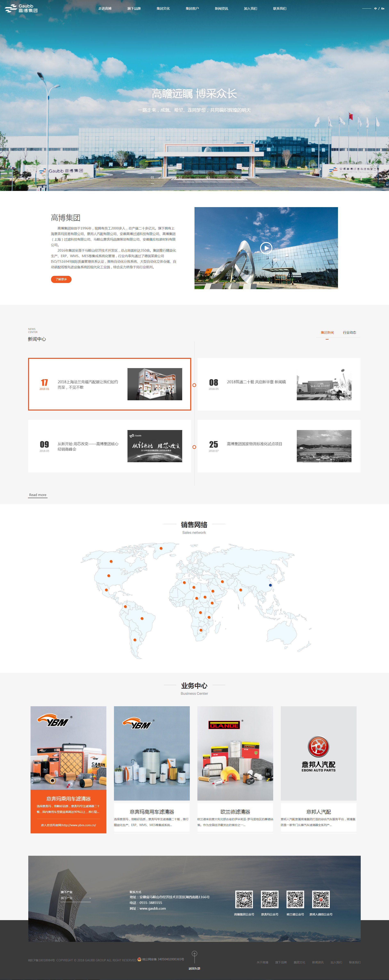Go to carousel slide 03
The width and height of the screenshot is (389, 980).
point(208,178)
